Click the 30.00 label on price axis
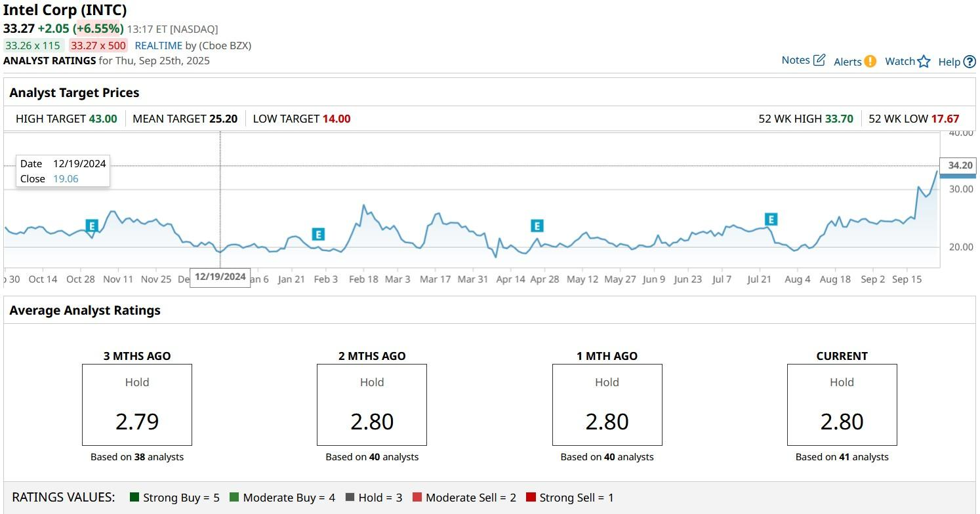980x514 pixels. pos(961,189)
